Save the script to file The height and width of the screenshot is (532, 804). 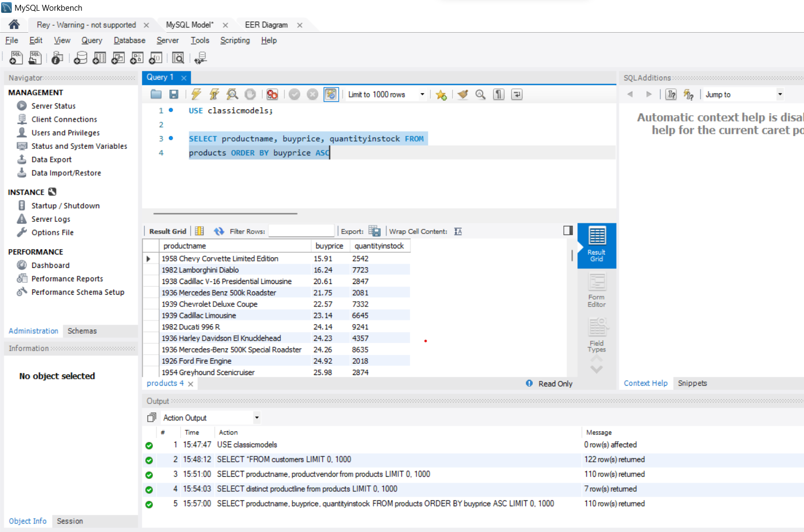click(174, 94)
